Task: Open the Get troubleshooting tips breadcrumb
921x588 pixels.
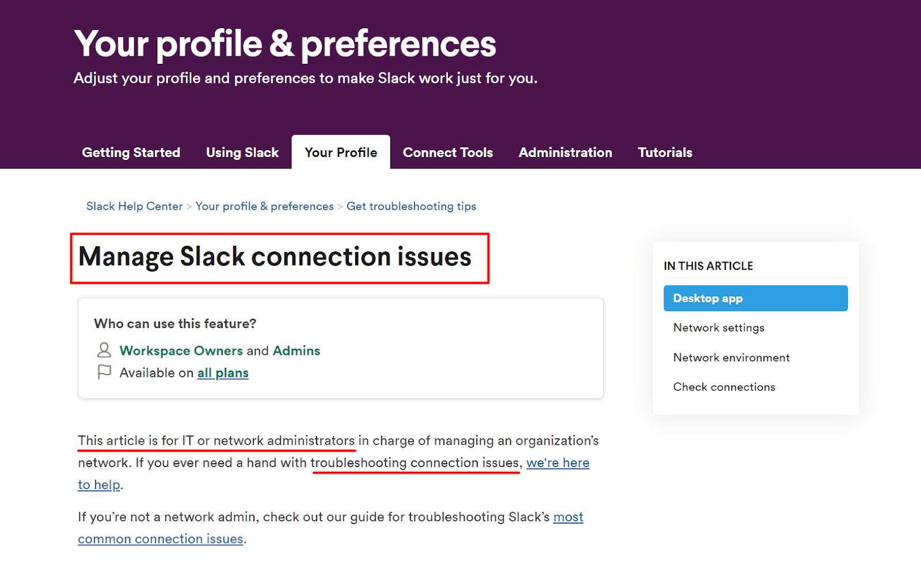Action: (411, 206)
